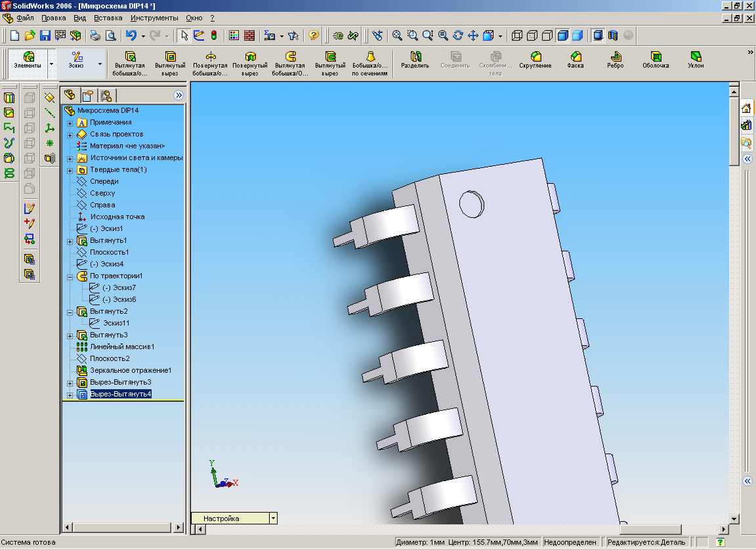Viewport: 756px width, 550px height.
Task: Select the Спереди plane
Action: click(104, 181)
